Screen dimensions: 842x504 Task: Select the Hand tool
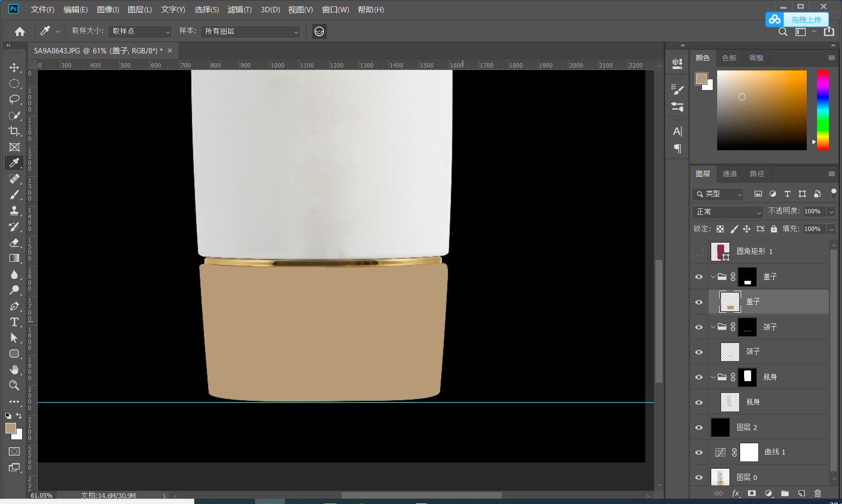[x=14, y=369]
